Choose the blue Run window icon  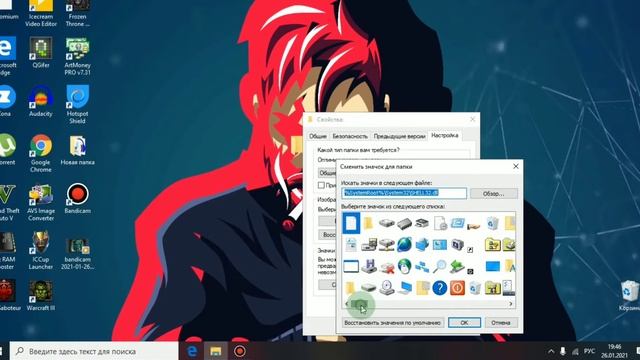[458, 223]
